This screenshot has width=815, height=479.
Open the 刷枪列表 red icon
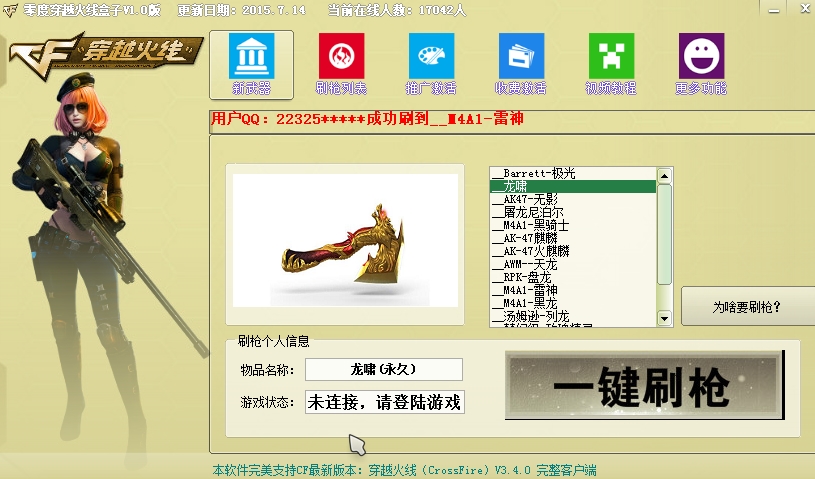(x=341, y=64)
